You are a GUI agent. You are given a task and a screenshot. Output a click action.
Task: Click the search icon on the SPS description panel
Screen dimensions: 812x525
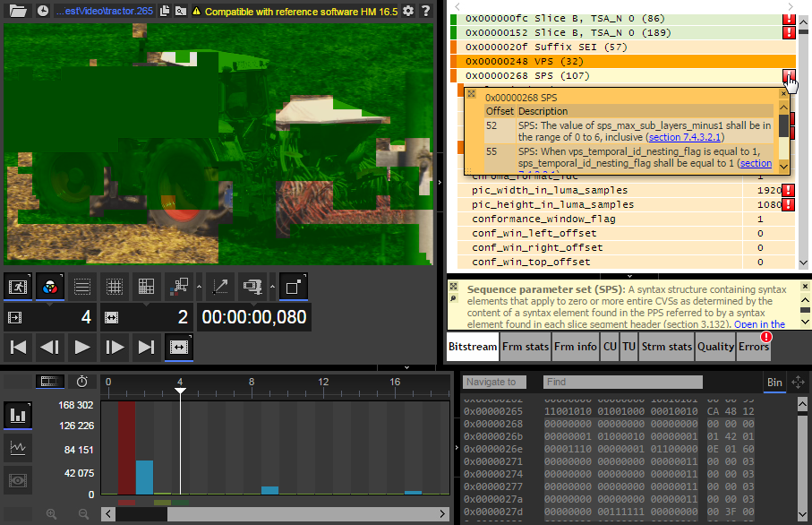(x=453, y=298)
